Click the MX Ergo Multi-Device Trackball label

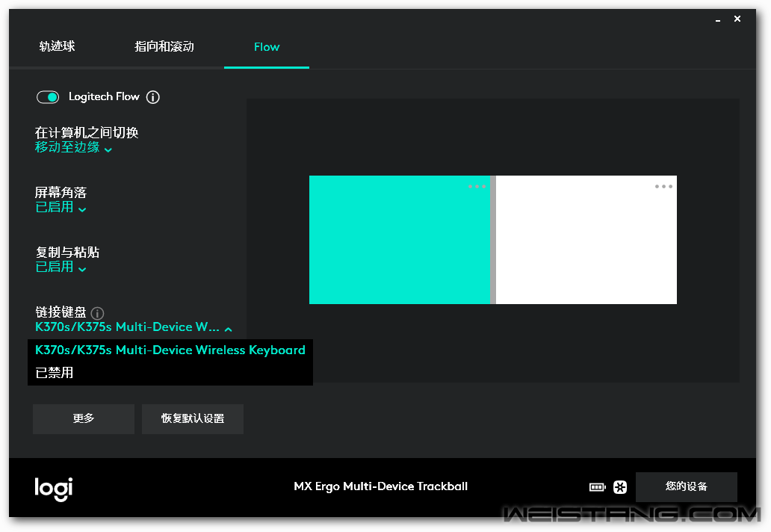[x=380, y=486]
